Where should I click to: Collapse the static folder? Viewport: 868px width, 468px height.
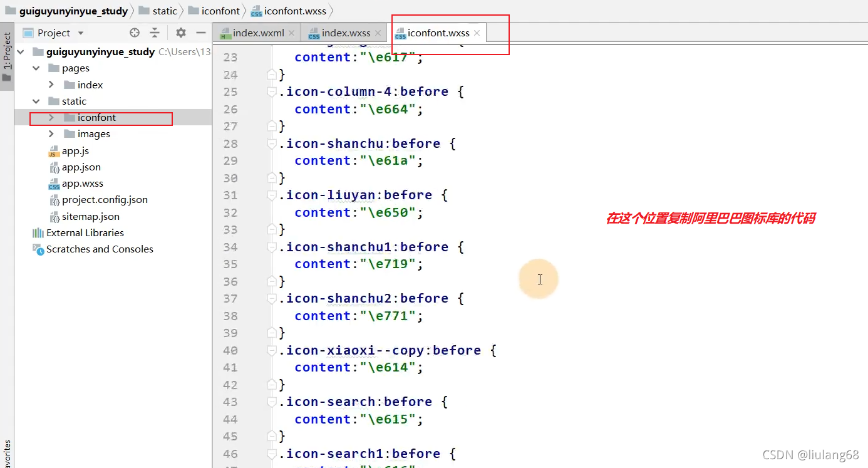coord(36,101)
